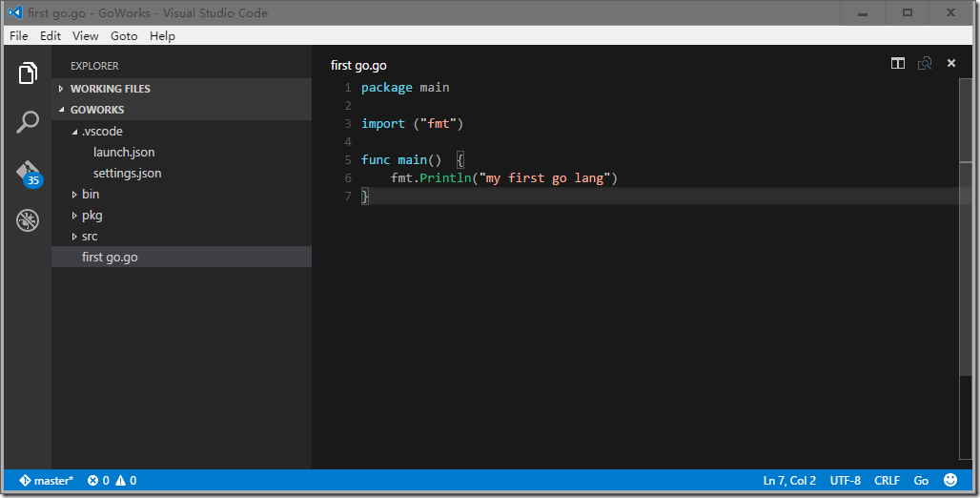
Task: Open the File menu
Action: click(18, 36)
